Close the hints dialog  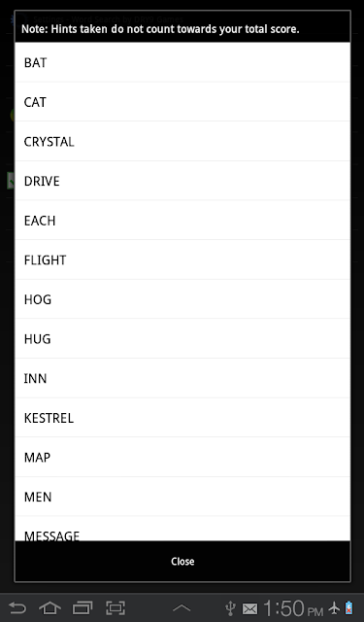(x=182, y=562)
